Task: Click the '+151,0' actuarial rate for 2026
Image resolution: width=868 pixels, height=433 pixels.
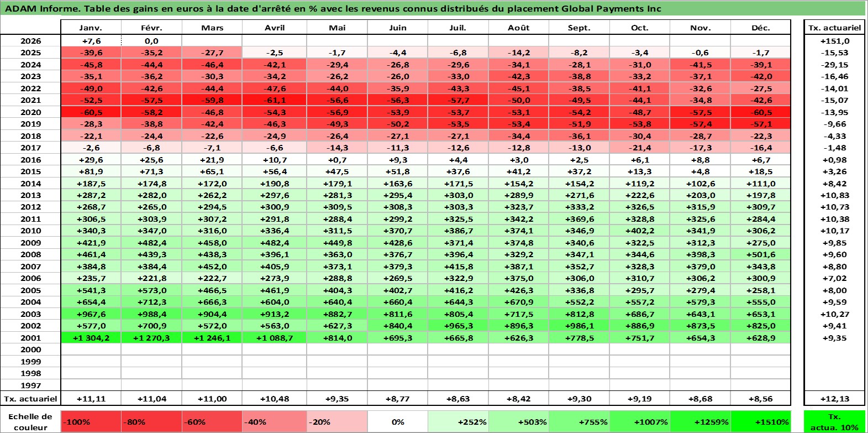Action: click(x=834, y=41)
